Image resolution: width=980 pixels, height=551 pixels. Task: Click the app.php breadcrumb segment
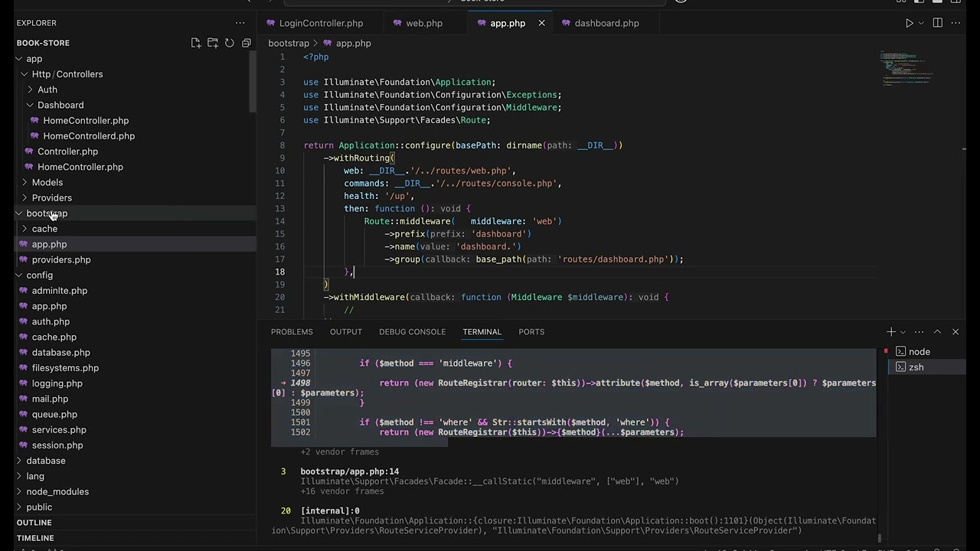pos(353,44)
